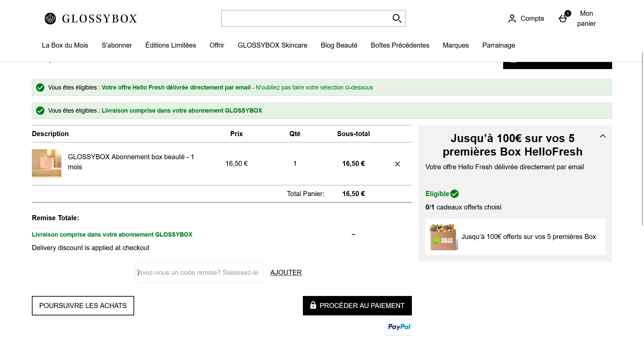Screen dimensions: 644x362
Task: Click the search magnifier icon
Action: 397,18
